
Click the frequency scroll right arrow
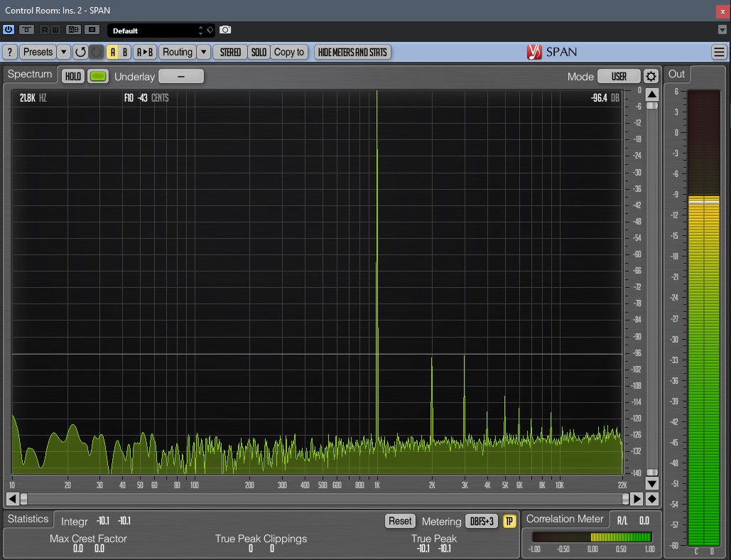pos(637,499)
